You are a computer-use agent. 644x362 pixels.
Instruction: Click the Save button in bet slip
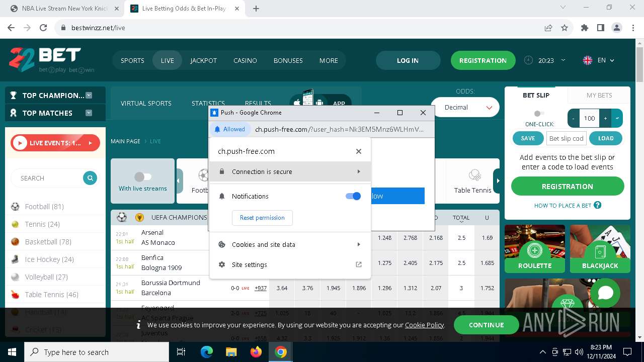click(528, 138)
